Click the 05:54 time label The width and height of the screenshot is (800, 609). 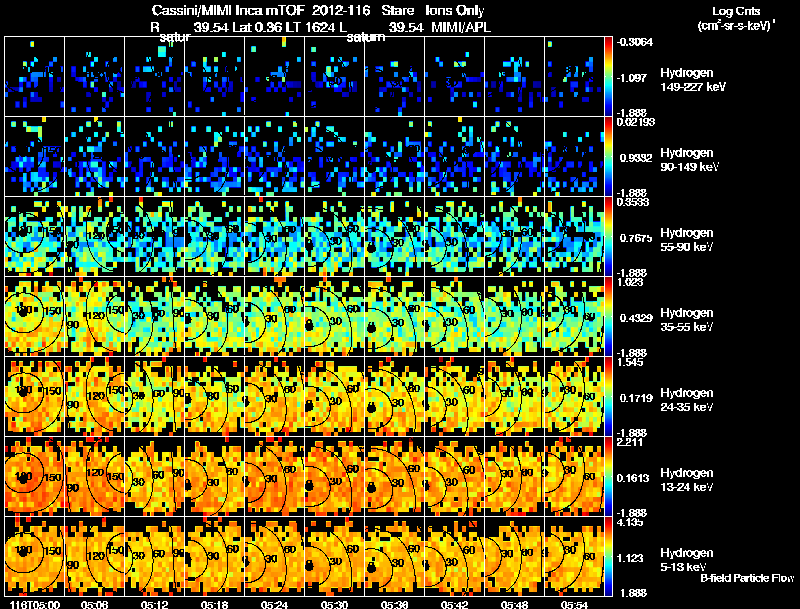tap(574, 605)
